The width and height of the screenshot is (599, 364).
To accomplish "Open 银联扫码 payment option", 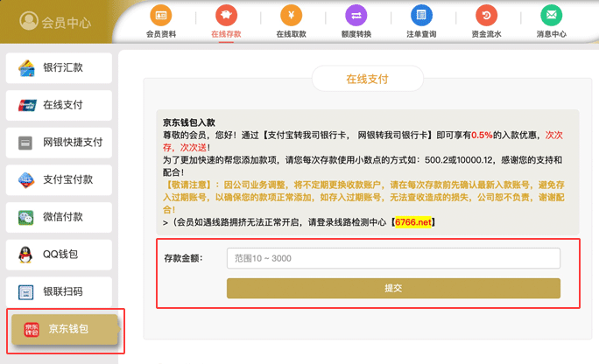I will 60,290.
